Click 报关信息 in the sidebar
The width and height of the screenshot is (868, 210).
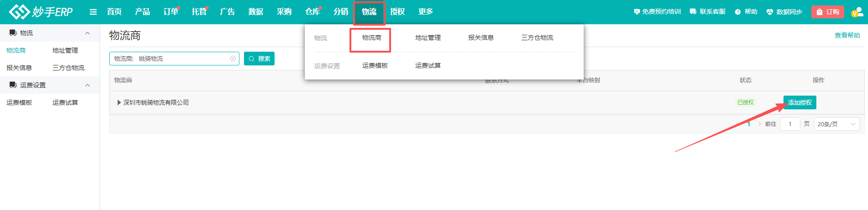click(x=19, y=68)
